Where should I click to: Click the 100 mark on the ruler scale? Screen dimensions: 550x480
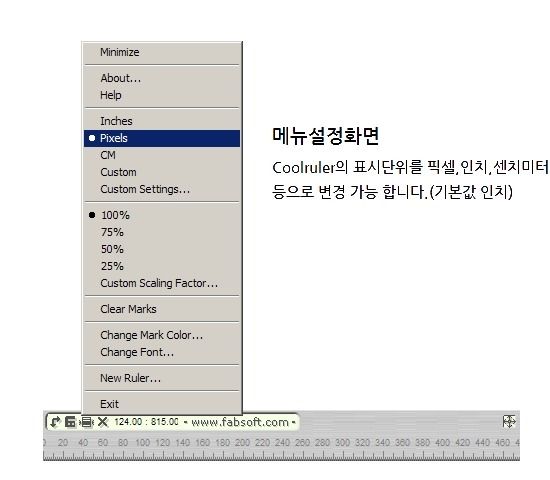[143, 442]
